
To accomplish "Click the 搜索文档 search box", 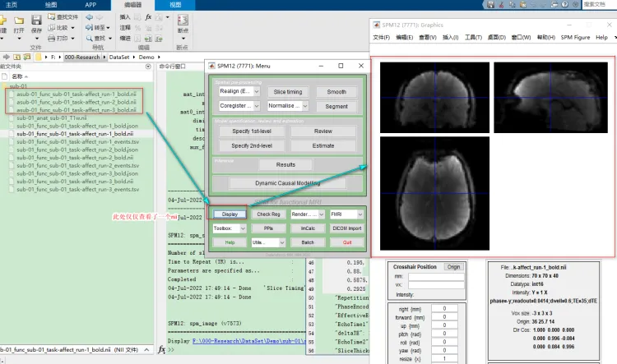I will 599,5.
